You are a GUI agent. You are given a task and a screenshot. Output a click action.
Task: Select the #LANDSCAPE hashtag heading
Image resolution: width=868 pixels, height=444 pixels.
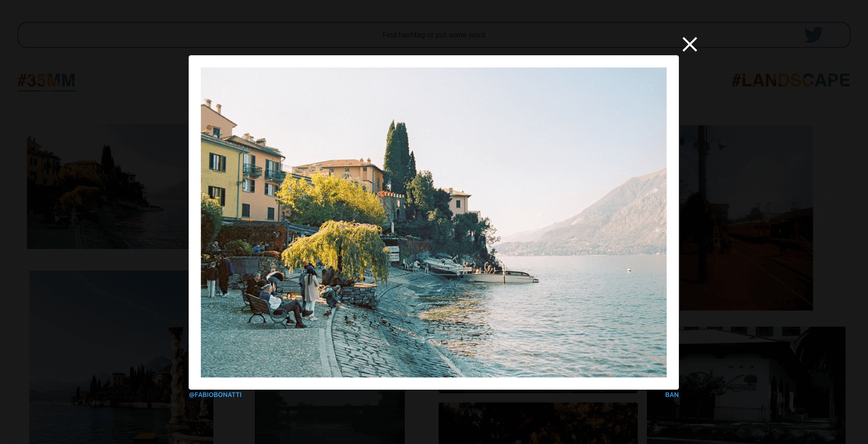point(791,80)
